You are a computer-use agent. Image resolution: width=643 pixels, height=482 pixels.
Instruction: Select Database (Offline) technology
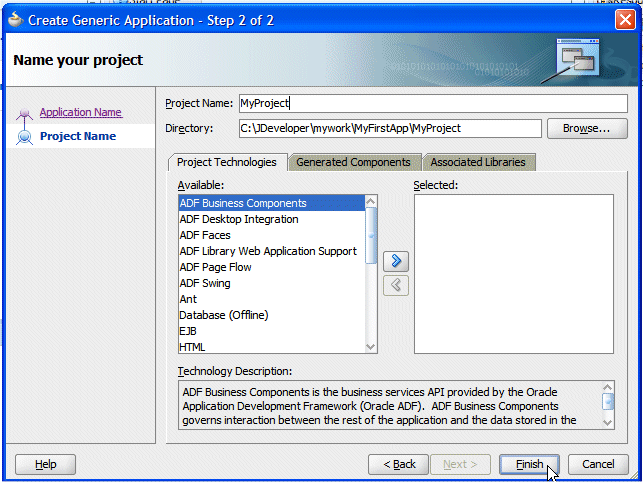(271, 315)
